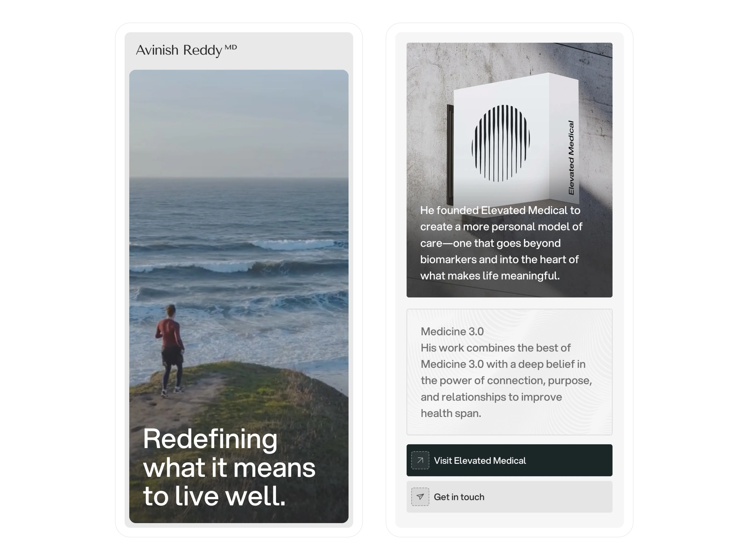Select the Get in touch button
Screen dimensions: 748x560
509,497
